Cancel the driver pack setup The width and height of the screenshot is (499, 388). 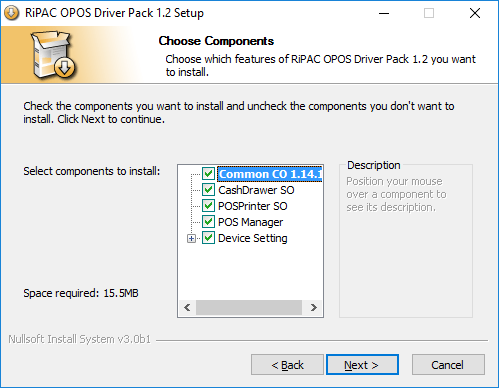pyautogui.click(x=448, y=365)
